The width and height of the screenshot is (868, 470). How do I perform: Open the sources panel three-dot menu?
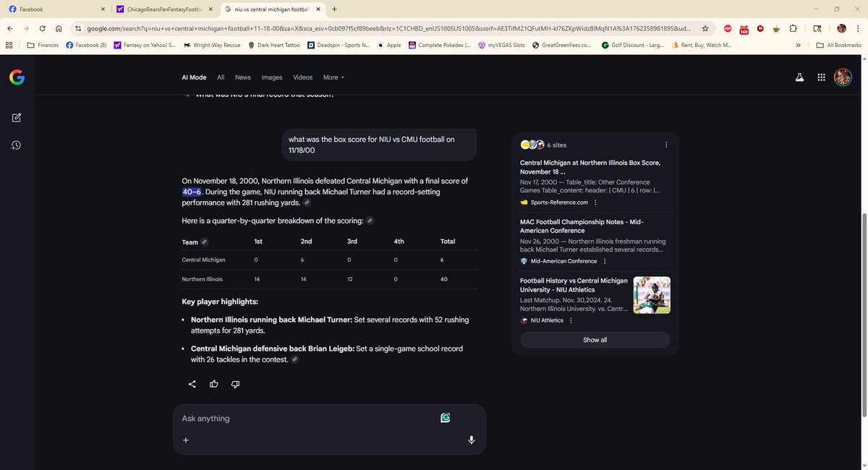click(666, 145)
